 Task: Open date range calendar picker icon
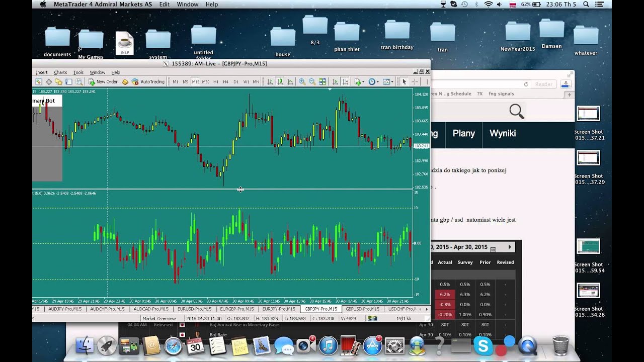click(x=493, y=248)
